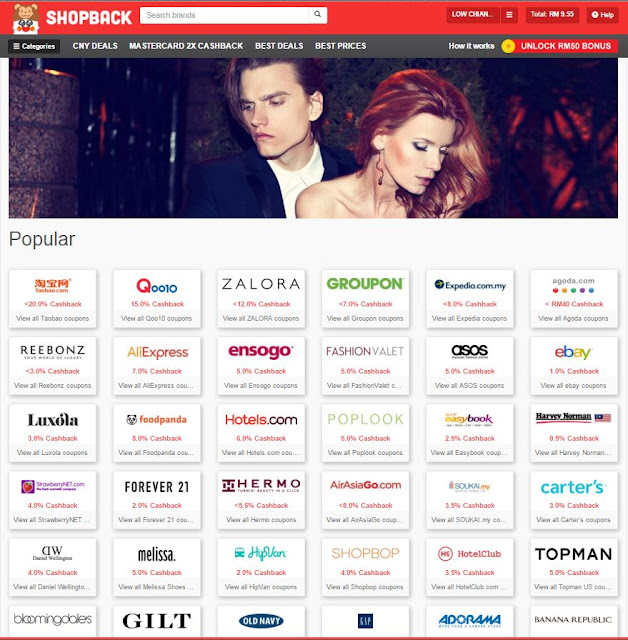Image resolution: width=628 pixels, height=640 pixels.
Task: Click the Adorama logo
Action: pos(470,621)
